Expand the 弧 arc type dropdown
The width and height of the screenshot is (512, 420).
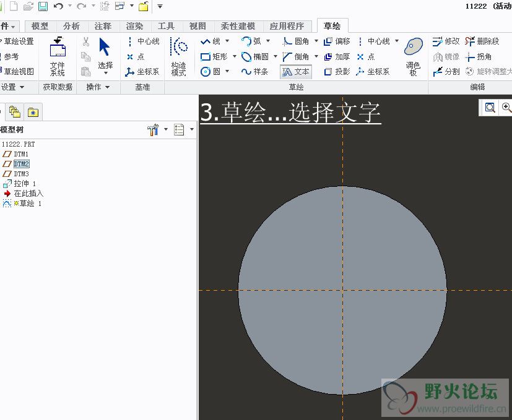(x=268, y=41)
